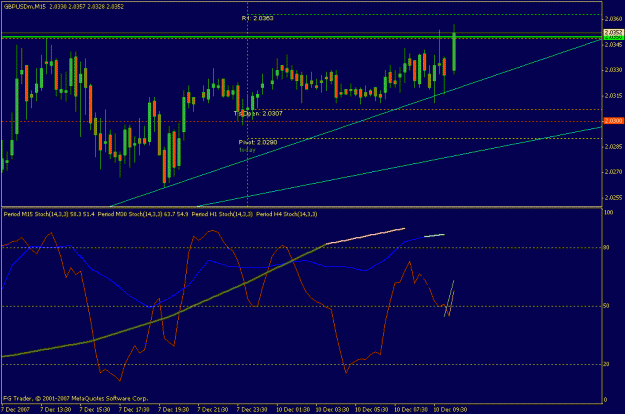Viewport: 625px width, 414px height.
Task: Click the 20 level on stochastic scale
Action: pyautogui.click(x=607, y=364)
